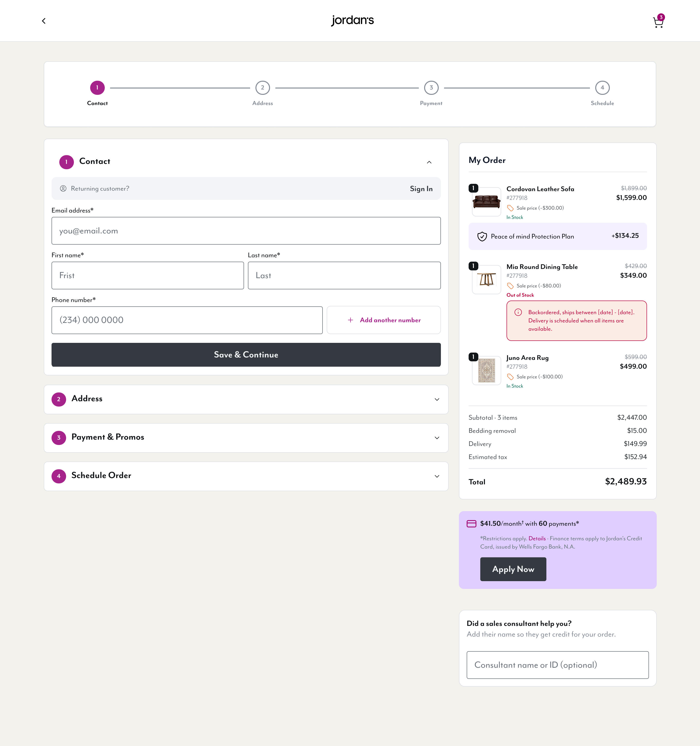This screenshot has height=746, width=700.
Task: Click the protection plan shield icon
Action: [x=482, y=236]
